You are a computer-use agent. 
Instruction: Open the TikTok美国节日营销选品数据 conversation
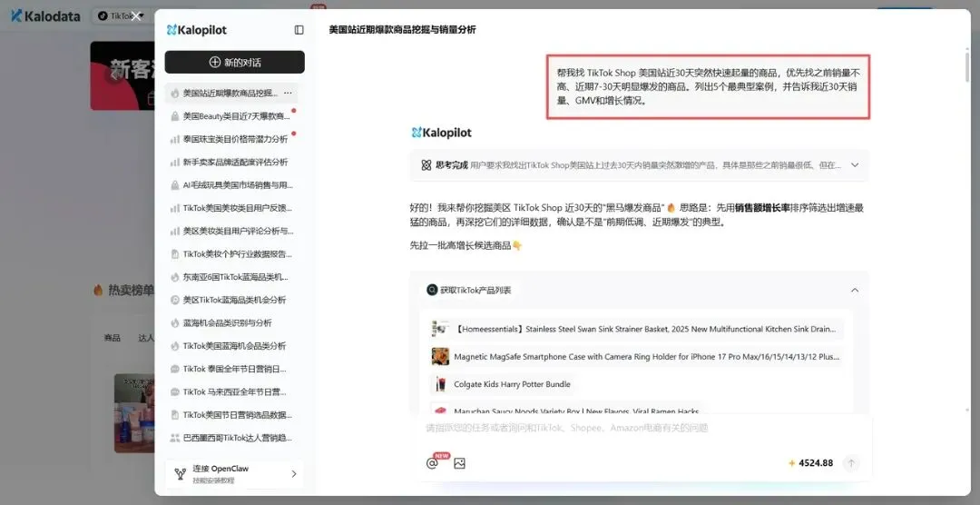(x=231, y=415)
